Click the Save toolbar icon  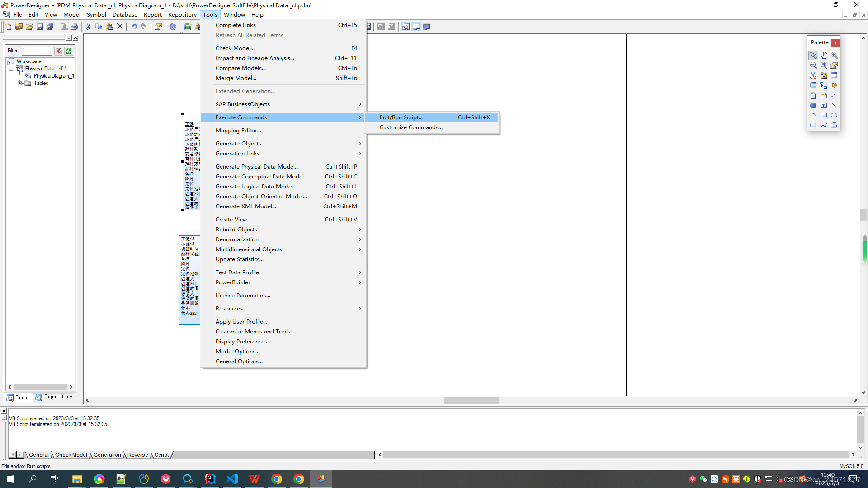click(40, 27)
